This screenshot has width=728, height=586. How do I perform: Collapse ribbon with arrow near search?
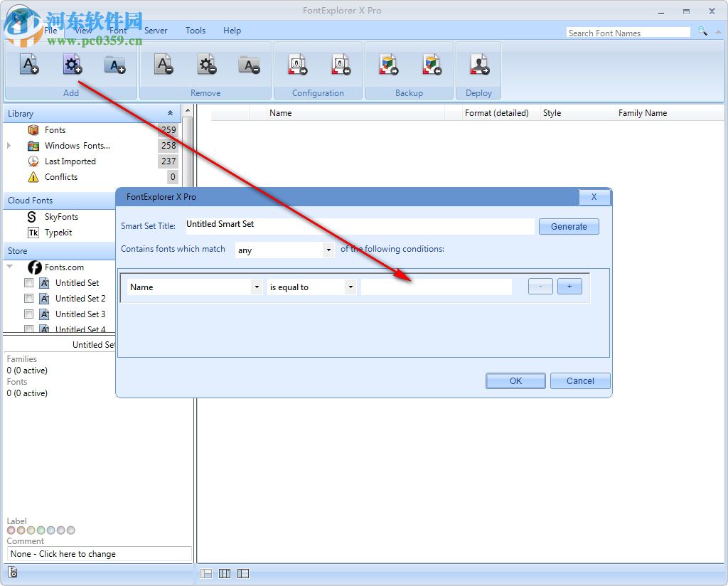pyautogui.click(x=718, y=31)
